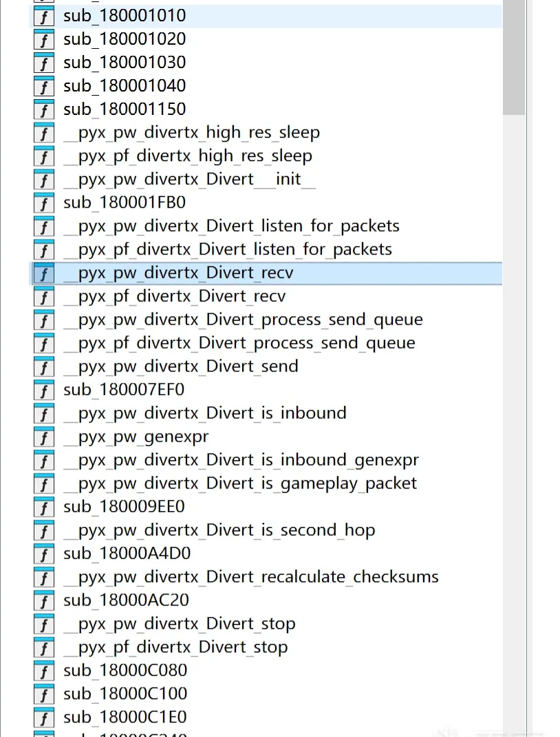
Task: Select __pyx_pf_divertx_Divert_stop function name
Action: pos(175,647)
